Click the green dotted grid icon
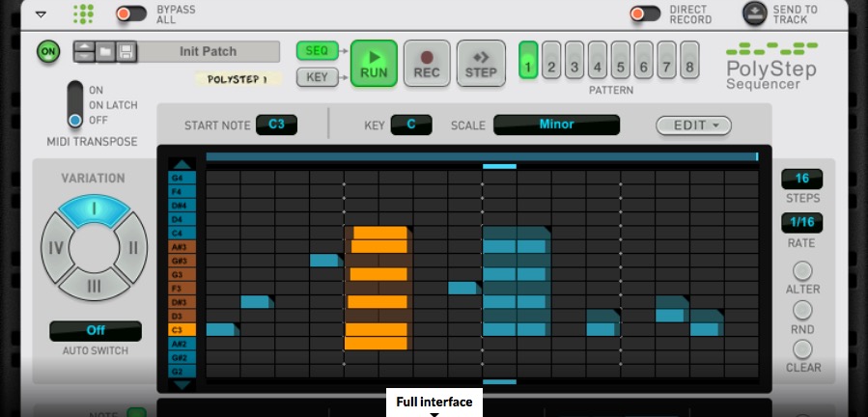 click(84, 14)
